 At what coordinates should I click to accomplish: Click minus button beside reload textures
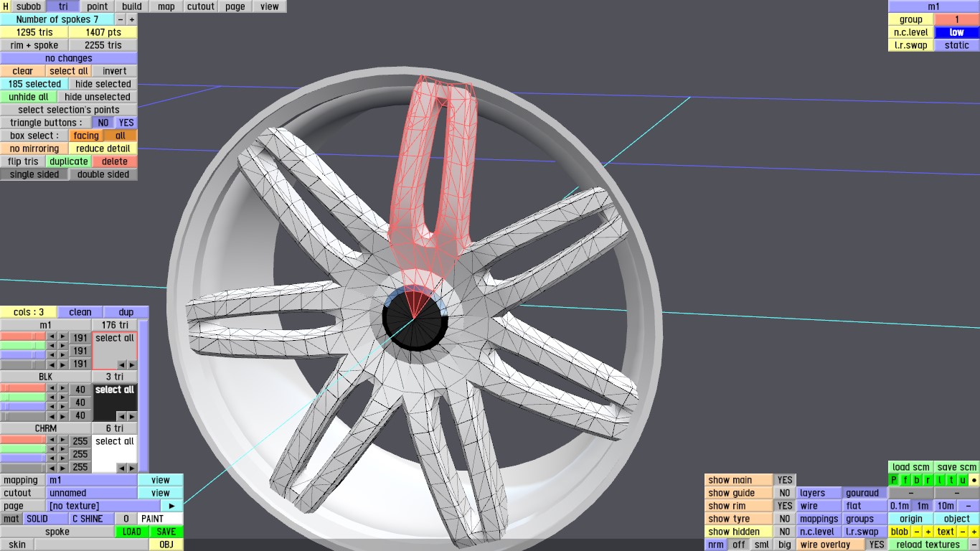(974, 545)
